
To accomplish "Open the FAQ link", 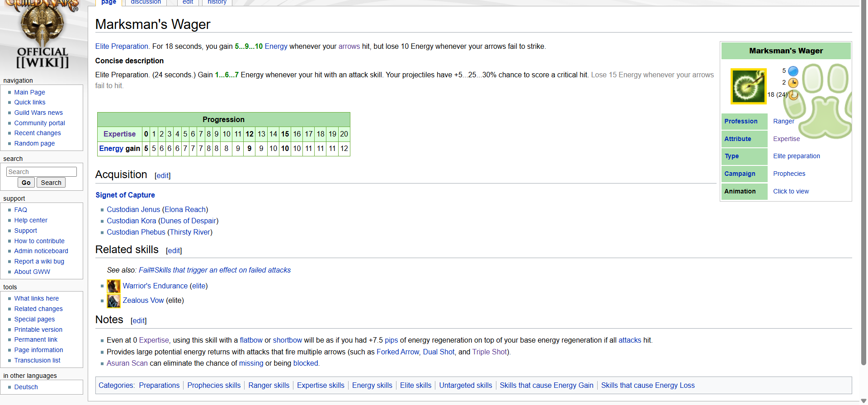I will coord(20,210).
